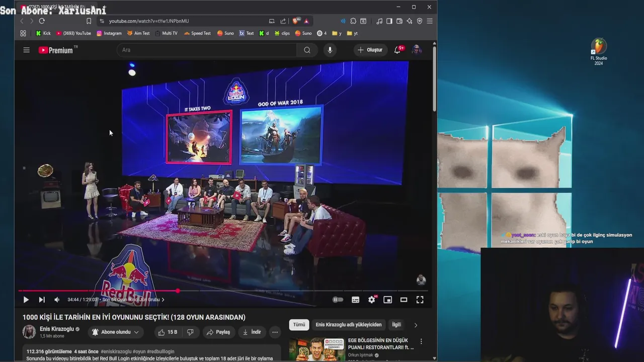644x362 pixels.
Task: Play the video
Action: [x=26, y=300]
